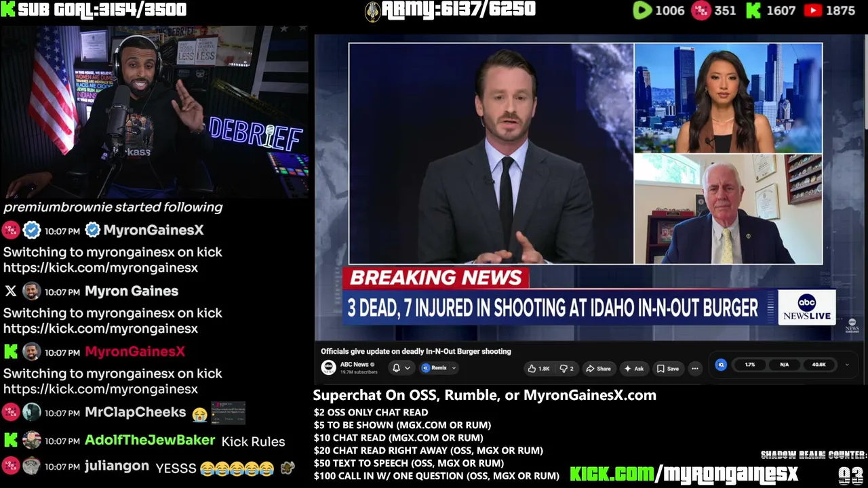Screen dimensions: 868x488
Task: Expand the vidIQ stats panel chevron
Action: click(847, 365)
